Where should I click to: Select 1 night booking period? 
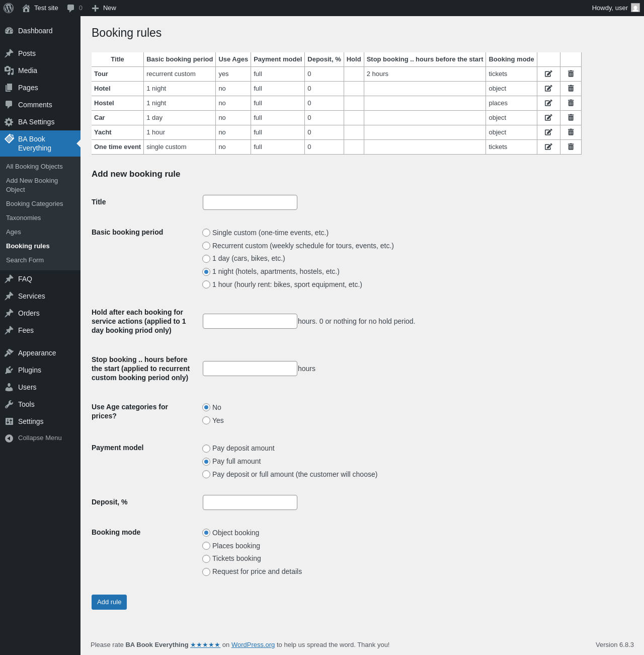[x=206, y=272]
